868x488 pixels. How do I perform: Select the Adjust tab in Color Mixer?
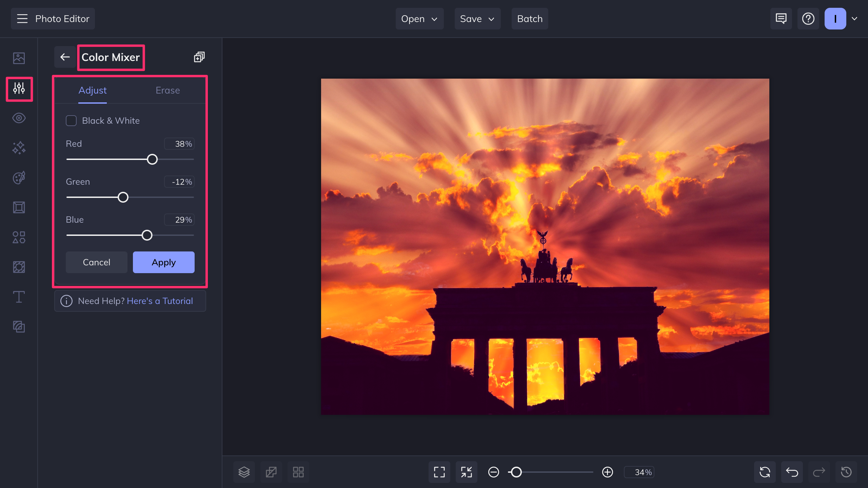click(x=92, y=90)
